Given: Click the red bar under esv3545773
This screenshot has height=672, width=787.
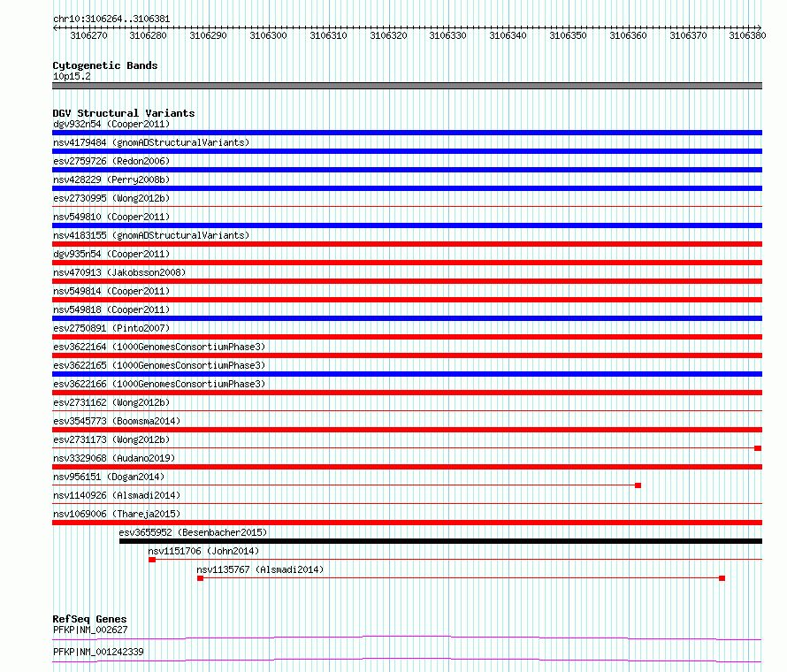Looking at the screenshot, I should [x=407, y=430].
